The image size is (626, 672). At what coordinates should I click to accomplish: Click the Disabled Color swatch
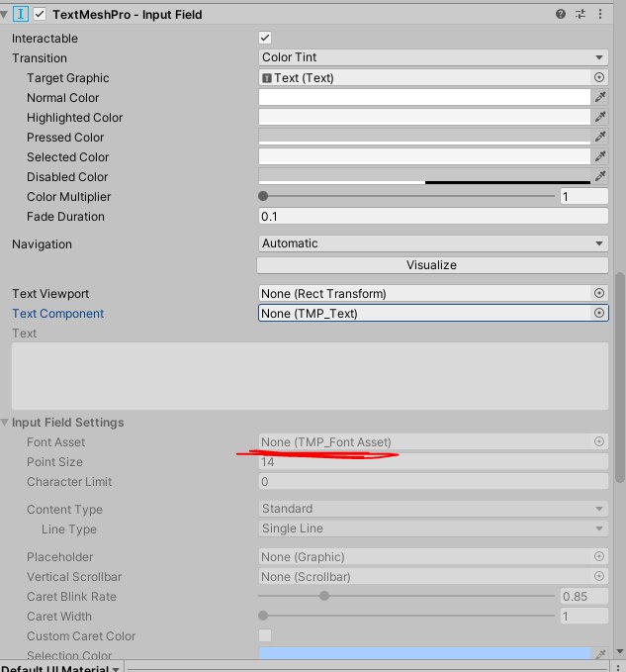(x=424, y=176)
